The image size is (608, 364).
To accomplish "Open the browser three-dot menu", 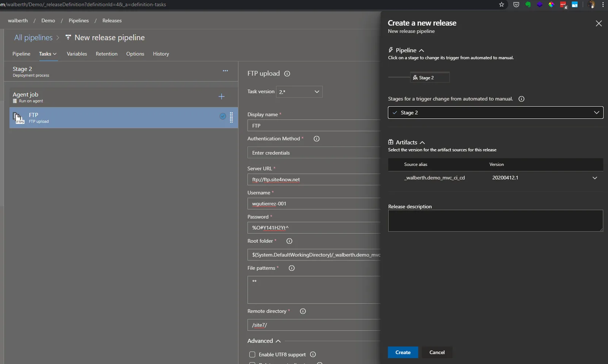I will click(x=603, y=5).
